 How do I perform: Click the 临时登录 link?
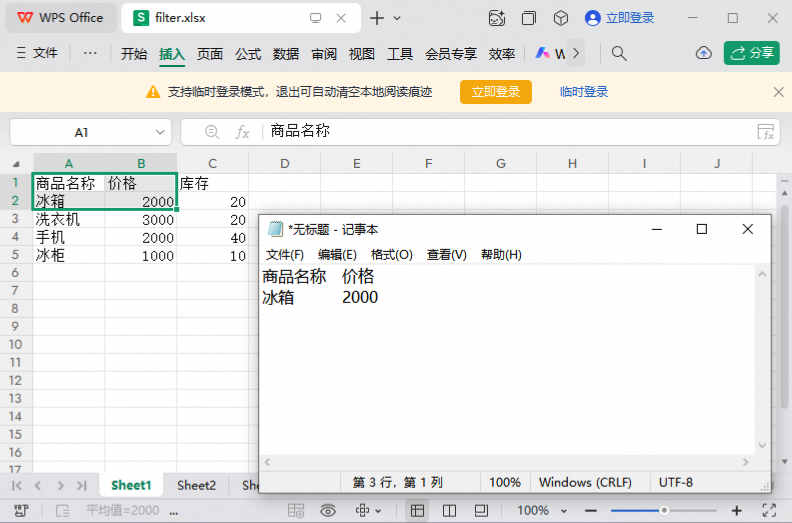[x=584, y=92]
